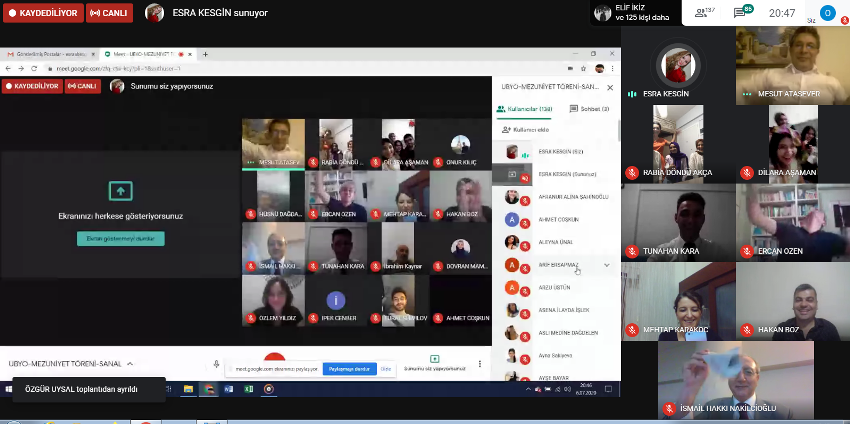850x424 pixels.
Task: Click Paylaşmayı durdur in sharing bar
Action: pos(349,369)
